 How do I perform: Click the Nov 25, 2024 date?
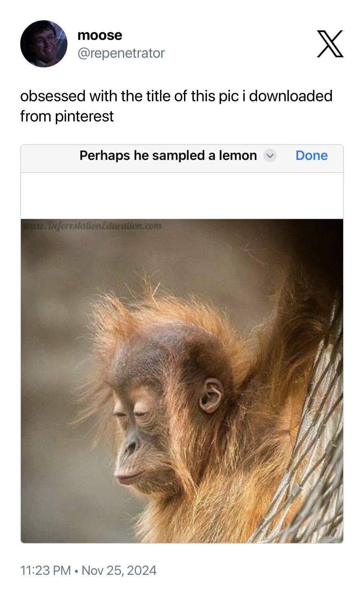click(x=119, y=570)
